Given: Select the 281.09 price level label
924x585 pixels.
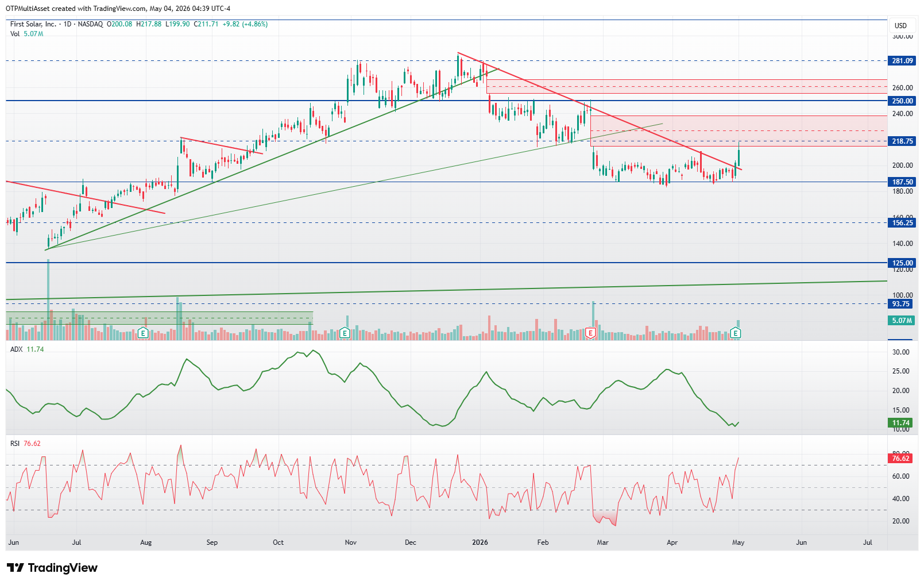Looking at the screenshot, I should (x=902, y=61).
